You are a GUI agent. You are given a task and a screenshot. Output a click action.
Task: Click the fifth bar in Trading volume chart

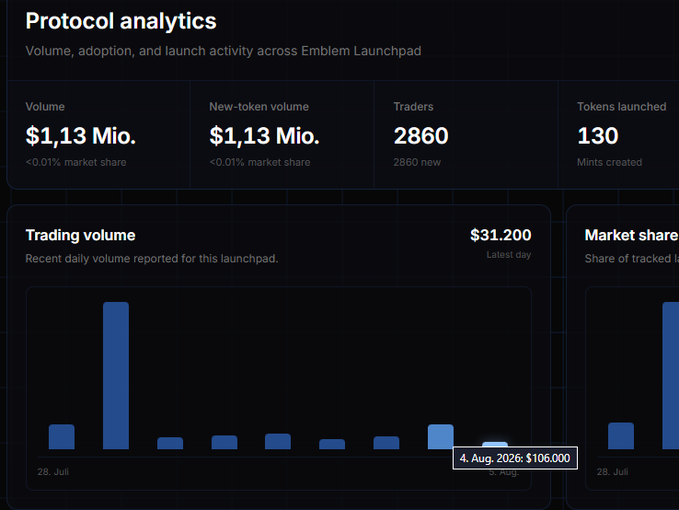[x=278, y=441]
